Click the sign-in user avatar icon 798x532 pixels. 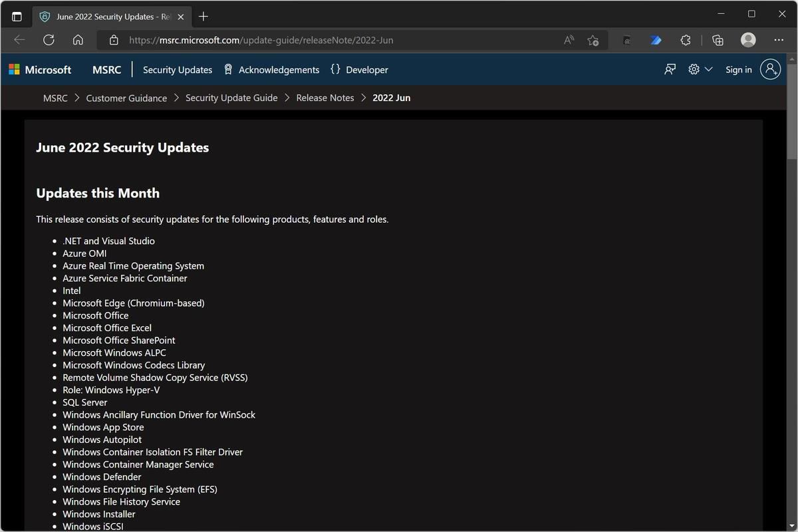tap(770, 69)
